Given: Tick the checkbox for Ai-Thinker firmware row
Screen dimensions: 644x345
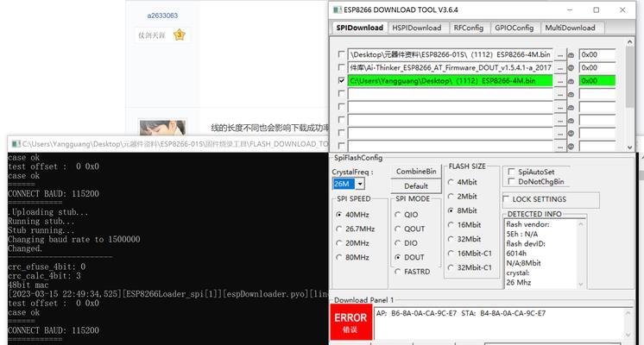Looking at the screenshot, I should click(341, 67).
